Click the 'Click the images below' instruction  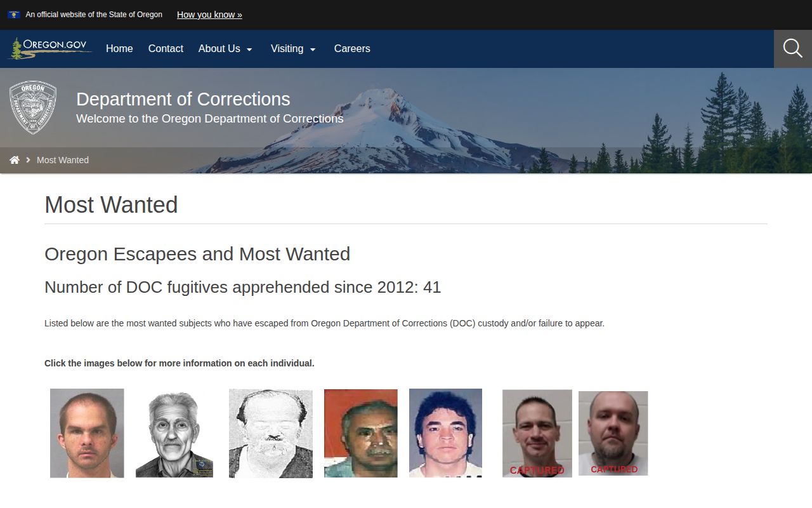tap(180, 363)
